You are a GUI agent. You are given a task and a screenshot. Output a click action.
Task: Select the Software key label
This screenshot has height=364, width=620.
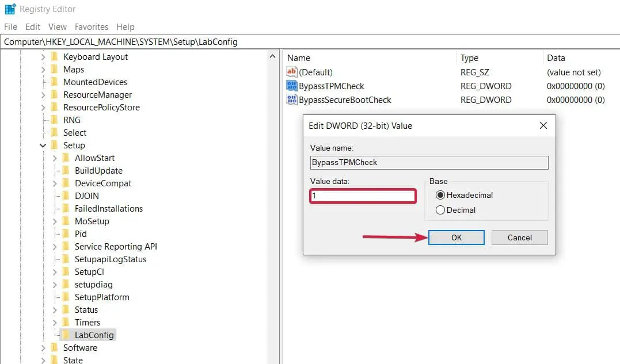pyautogui.click(x=80, y=347)
